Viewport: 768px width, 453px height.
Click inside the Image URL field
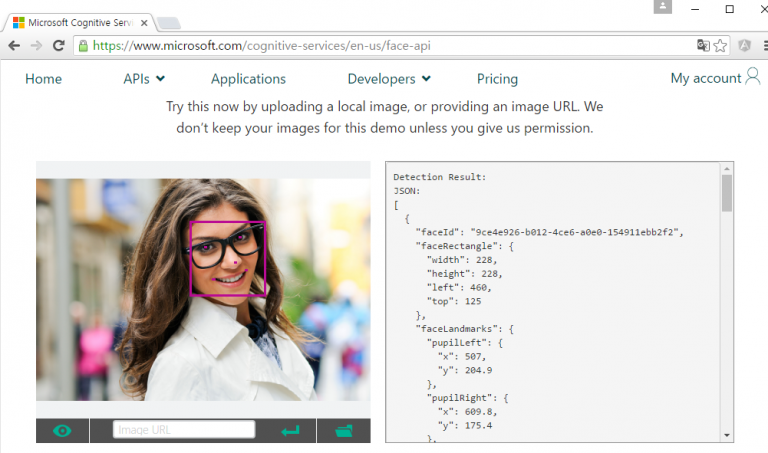click(184, 430)
